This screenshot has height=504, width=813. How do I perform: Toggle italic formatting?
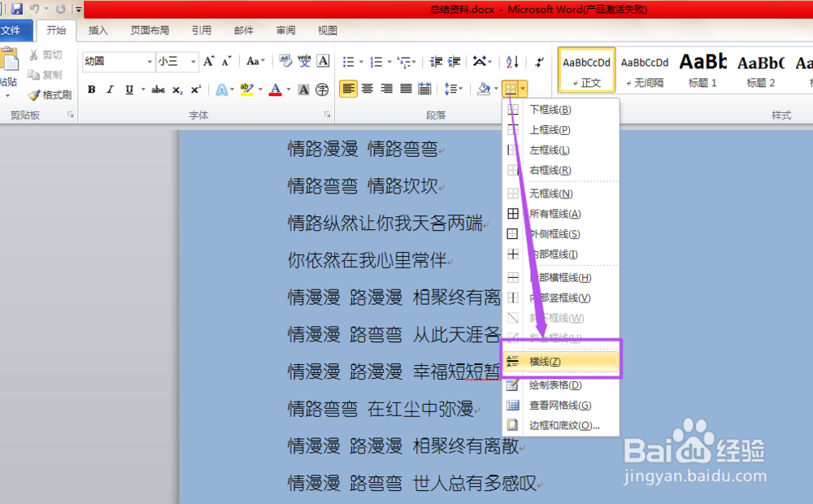110,89
